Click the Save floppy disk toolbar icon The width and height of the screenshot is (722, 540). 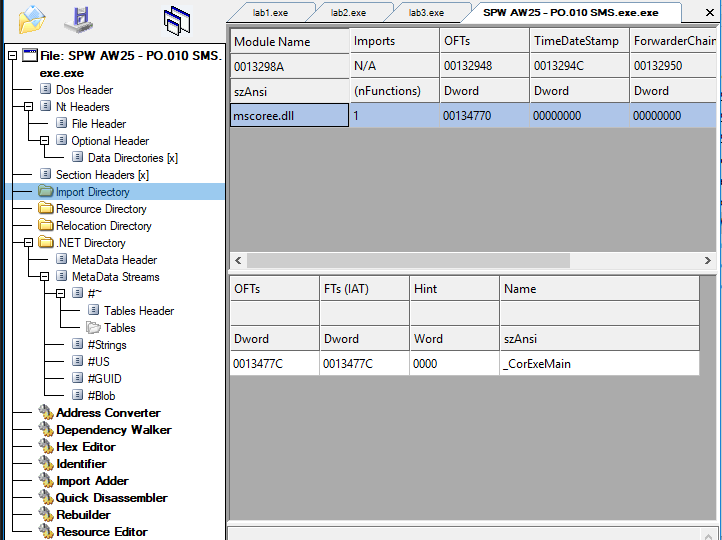coord(79,20)
